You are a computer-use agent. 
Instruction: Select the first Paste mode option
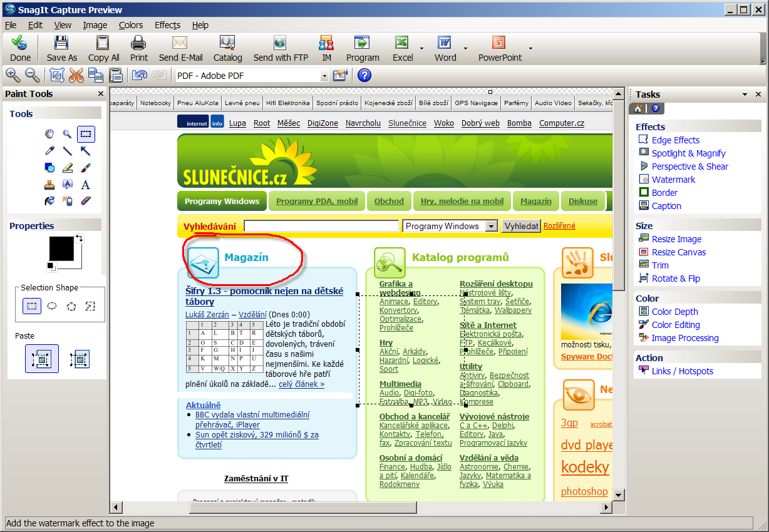pos(42,359)
